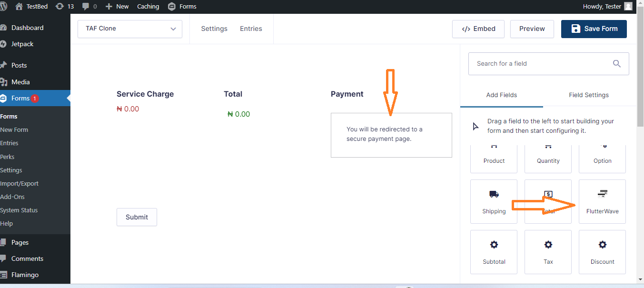Screen dimensions: 644x288
Task: Click the search magnifier icon
Action: click(617, 64)
